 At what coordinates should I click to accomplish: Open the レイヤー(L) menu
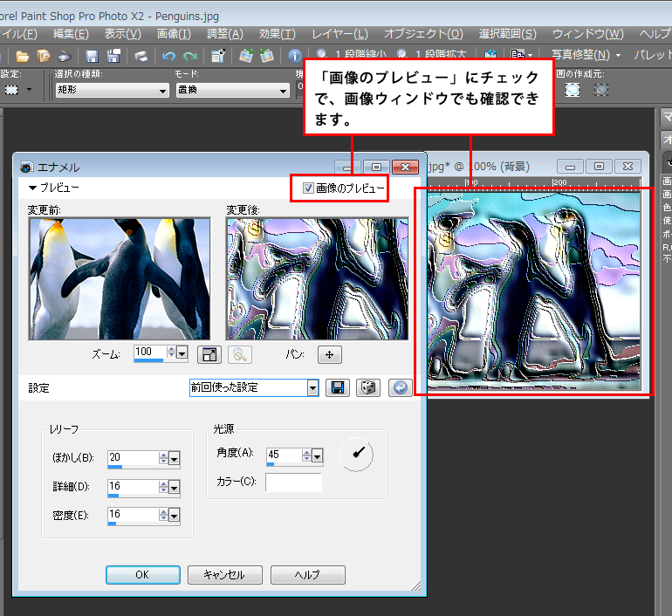pyautogui.click(x=339, y=34)
